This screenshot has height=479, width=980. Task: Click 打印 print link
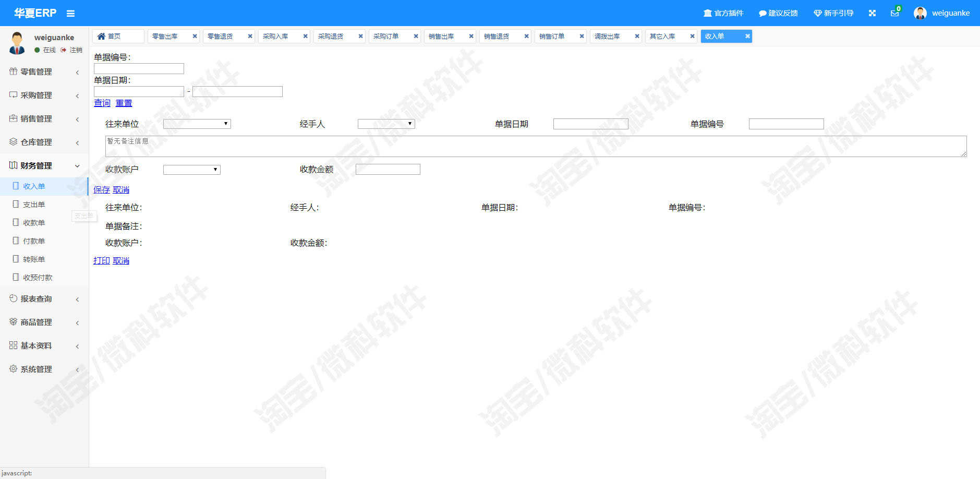102,260
